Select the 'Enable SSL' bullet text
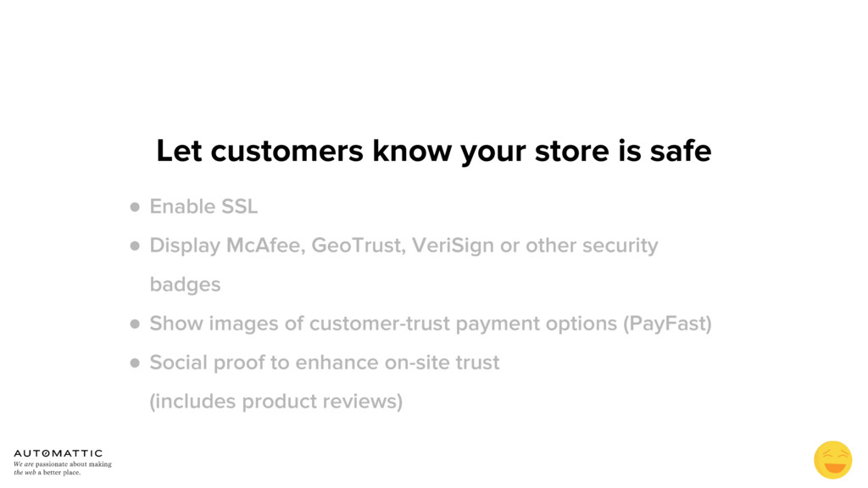Image resolution: width=868 pixels, height=488 pixels. click(x=203, y=207)
